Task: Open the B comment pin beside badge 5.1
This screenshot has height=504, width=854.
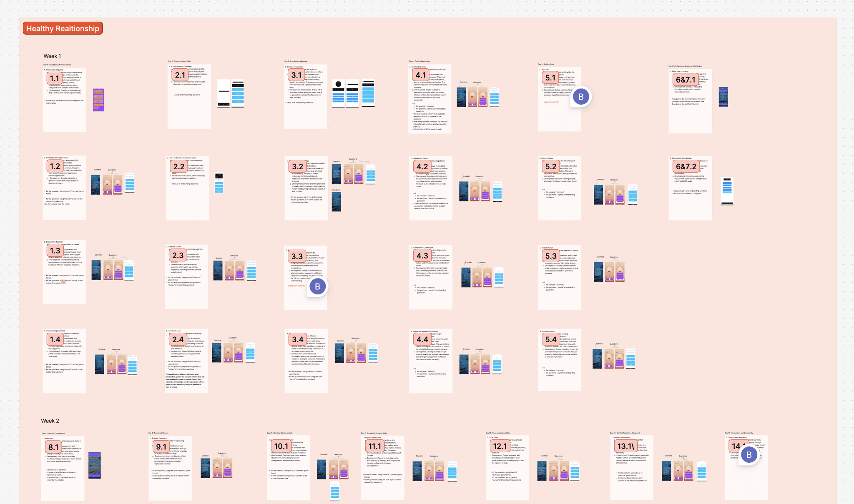Action: click(581, 97)
